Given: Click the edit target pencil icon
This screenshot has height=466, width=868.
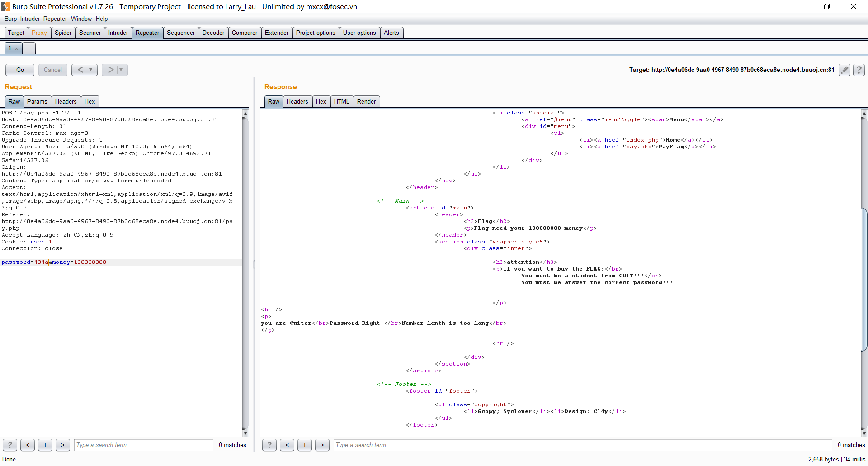Looking at the screenshot, I should [x=844, y=70].
